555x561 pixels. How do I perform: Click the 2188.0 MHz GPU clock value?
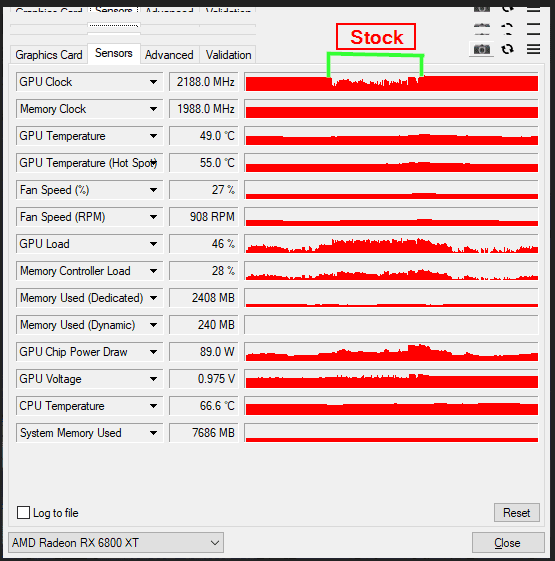(x=204, y=82)
